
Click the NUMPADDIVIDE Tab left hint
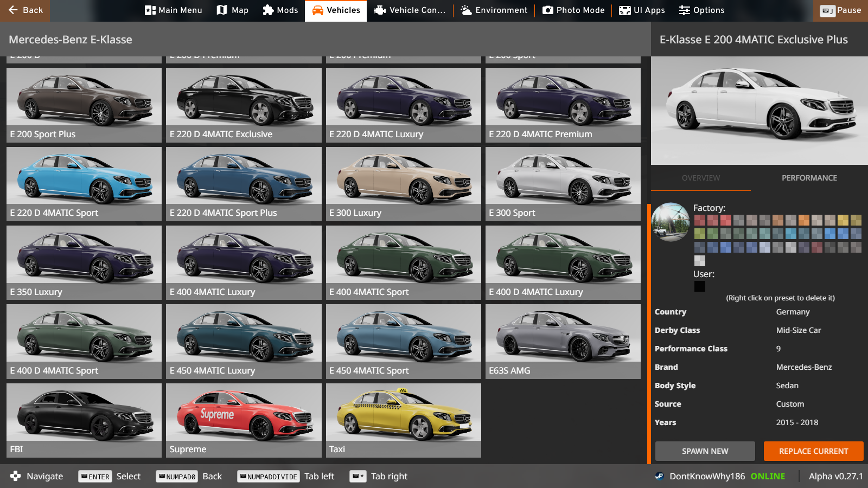268,477
